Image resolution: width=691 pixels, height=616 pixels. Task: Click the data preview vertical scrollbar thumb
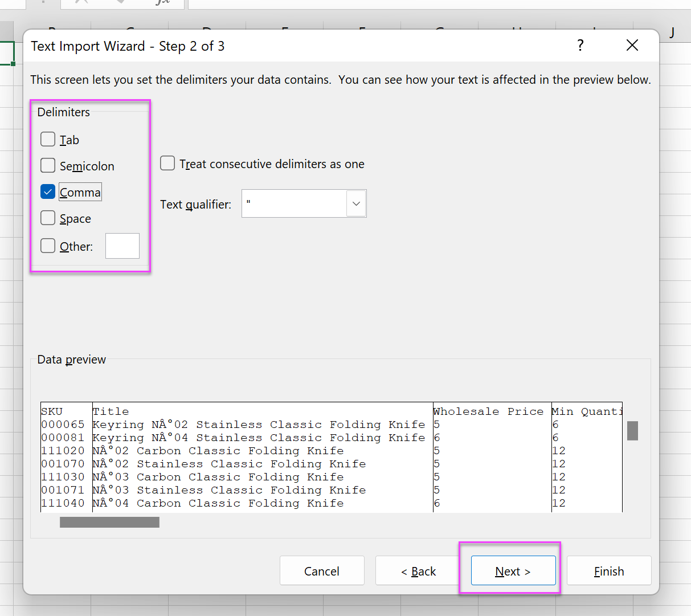click(632, 431)
